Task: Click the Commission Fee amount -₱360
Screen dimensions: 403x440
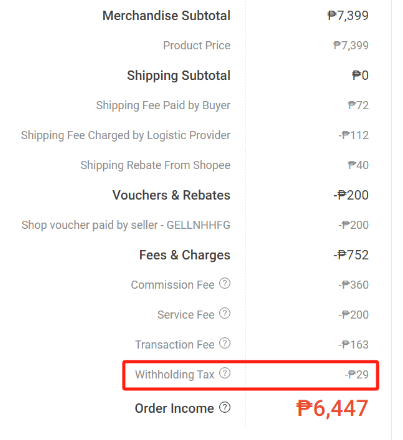Action: pyautogui.click(x=354, y=285)
